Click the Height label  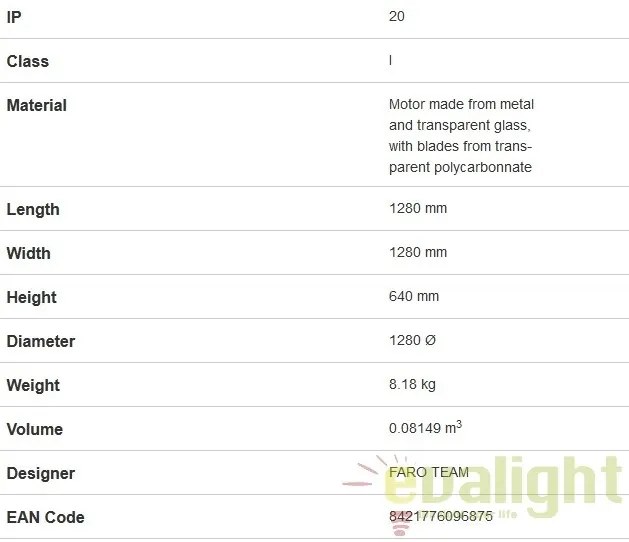(32, 297)
